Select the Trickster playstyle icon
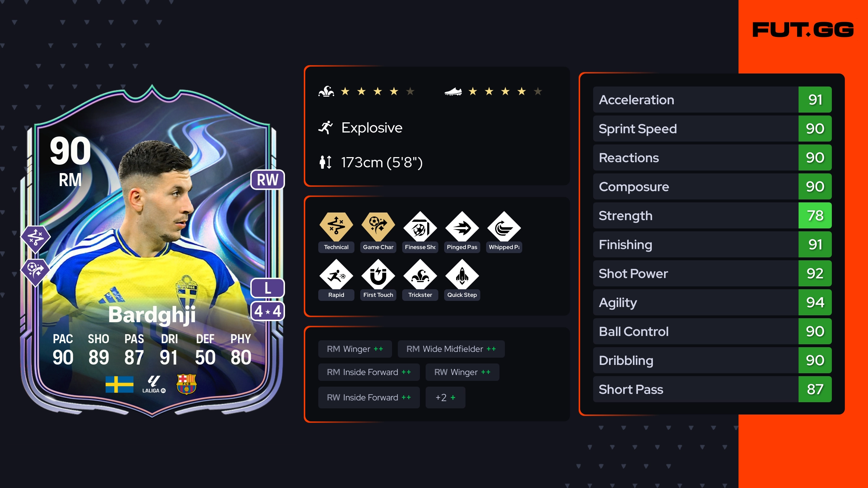This screenshot has width=868, height=488. coord(420,276)
